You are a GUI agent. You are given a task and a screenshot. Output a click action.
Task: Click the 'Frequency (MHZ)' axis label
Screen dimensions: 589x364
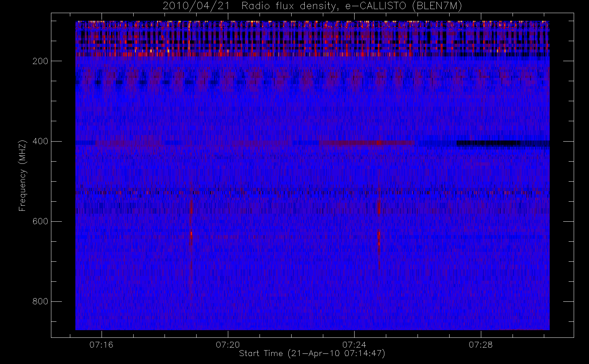tap(23, 175)
